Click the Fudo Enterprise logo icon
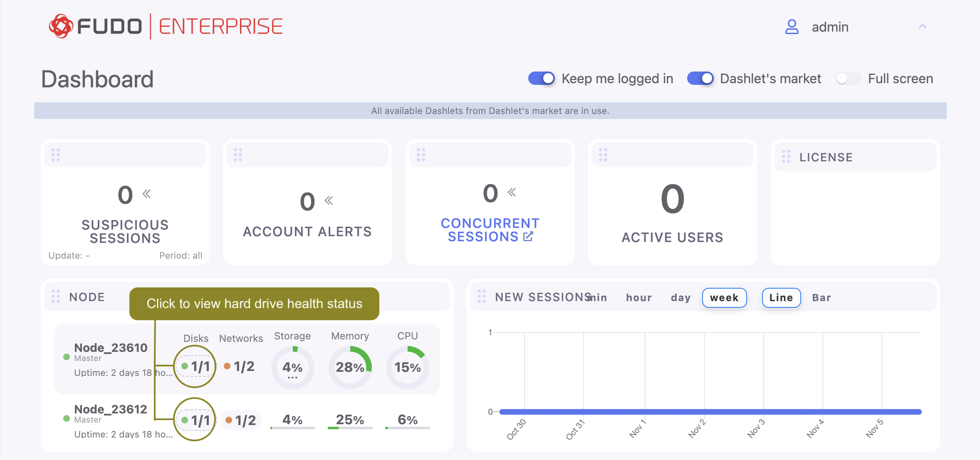Viewport: 980px width, 460px height. pyautogui.click(x=61, y=26)
